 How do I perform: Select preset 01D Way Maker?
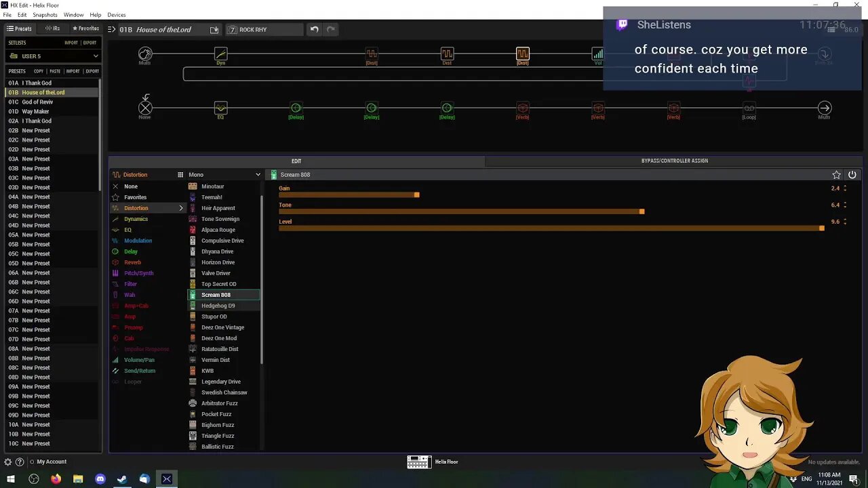[53, 111]
